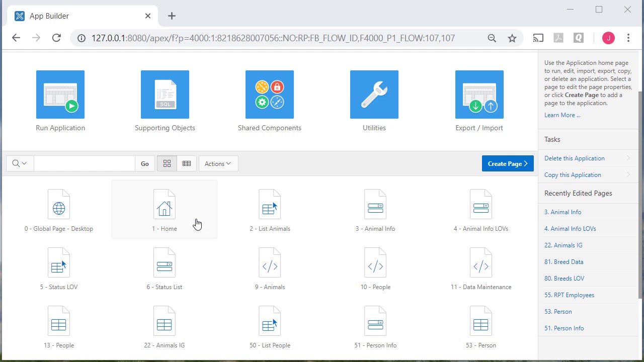Image resolution: width=644 pixels, height=362 pixels.
Task: Open Supporting Objects SQL icon
Action: [x=165, y=95]
